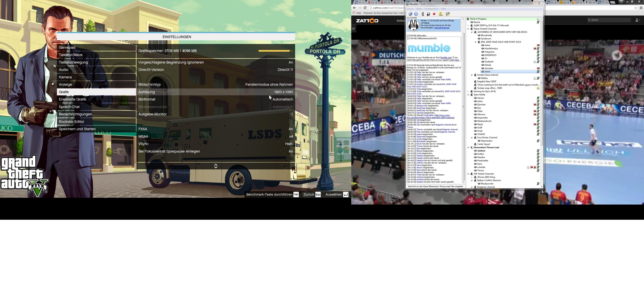
Task: Open the Mumble Hilfe menu
Action: 443,9
